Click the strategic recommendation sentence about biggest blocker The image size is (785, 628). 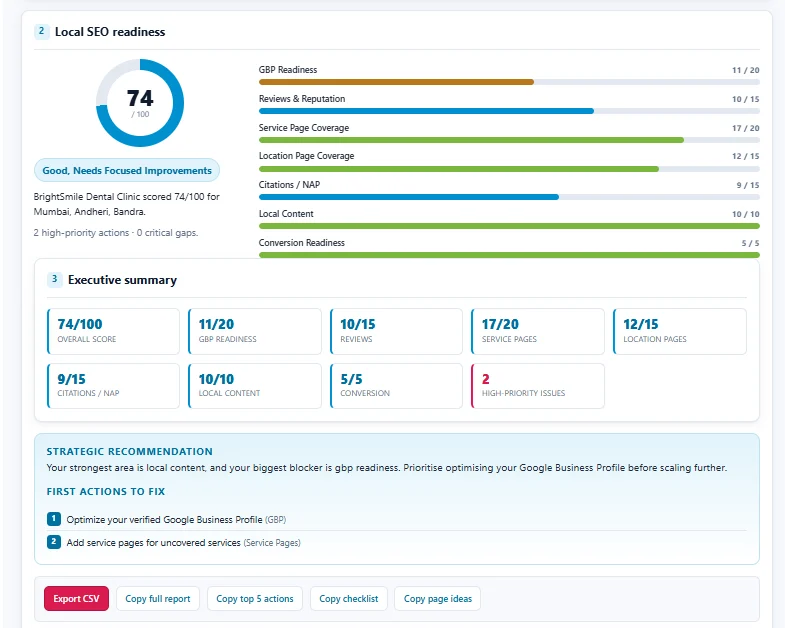tap(386, 468)
